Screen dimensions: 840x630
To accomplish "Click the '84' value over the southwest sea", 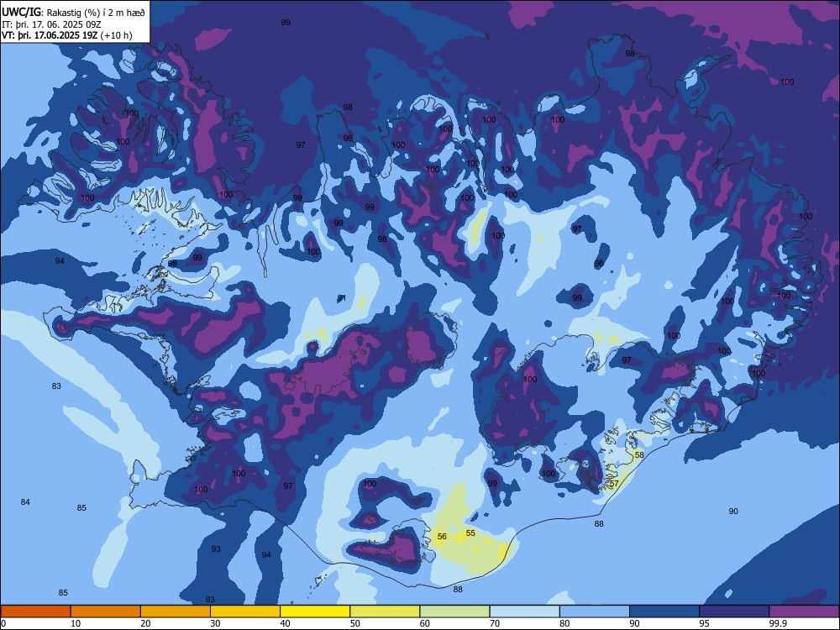I will [25, 502].
